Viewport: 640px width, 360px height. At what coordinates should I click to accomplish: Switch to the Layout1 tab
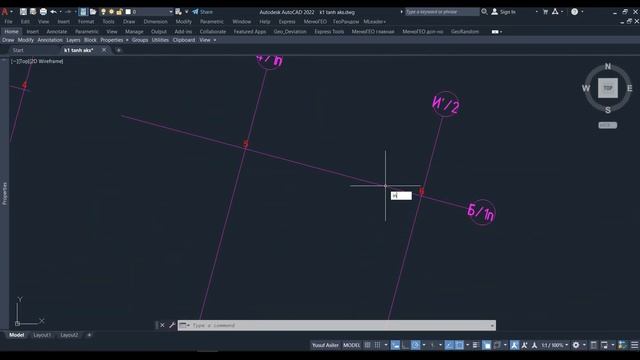[x=42, y=335]
